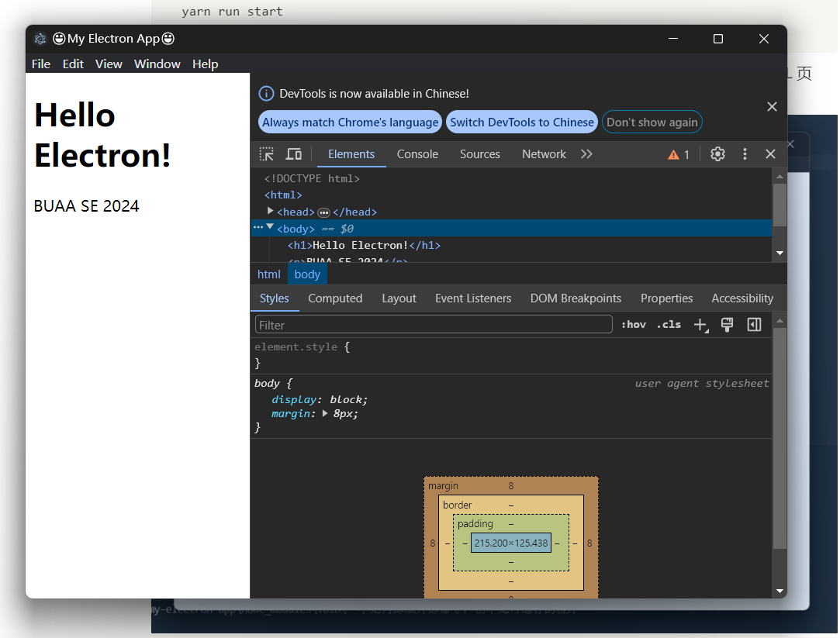Viewport: 840px width, 638px height.
Task: Click the head ellipsis expand badge
Action: [323, 212]
